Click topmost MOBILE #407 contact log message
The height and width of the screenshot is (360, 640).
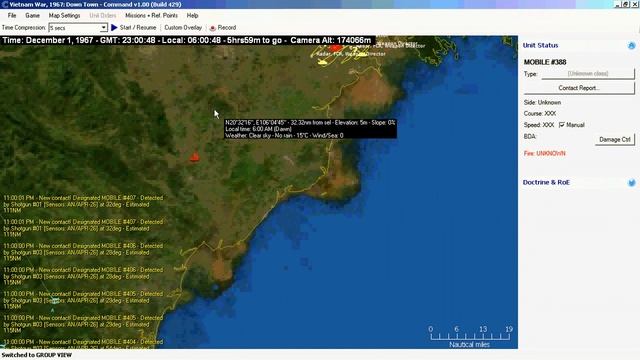click(x=83, y=204)
